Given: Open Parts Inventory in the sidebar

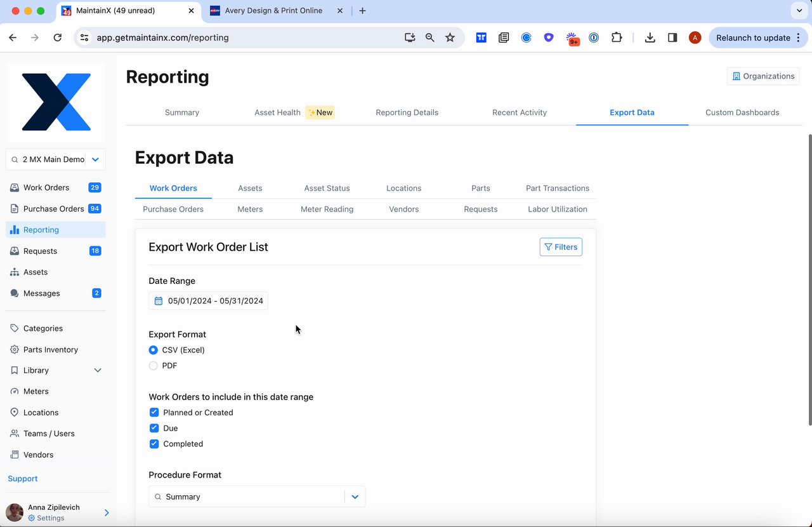Looking at the screenshot, I should [x=56, y=349].
